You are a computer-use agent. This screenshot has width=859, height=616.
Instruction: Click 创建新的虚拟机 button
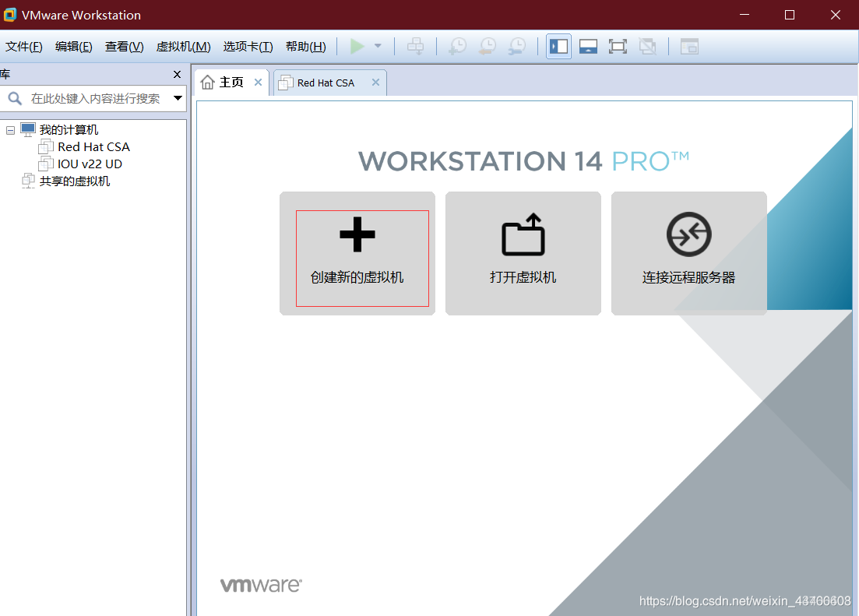pos(357,253)
